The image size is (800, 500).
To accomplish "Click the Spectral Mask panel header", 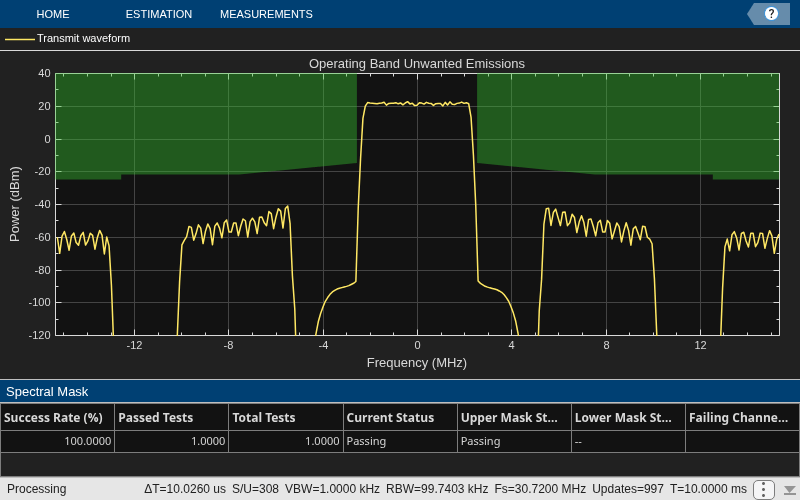I will coord(400,391).
